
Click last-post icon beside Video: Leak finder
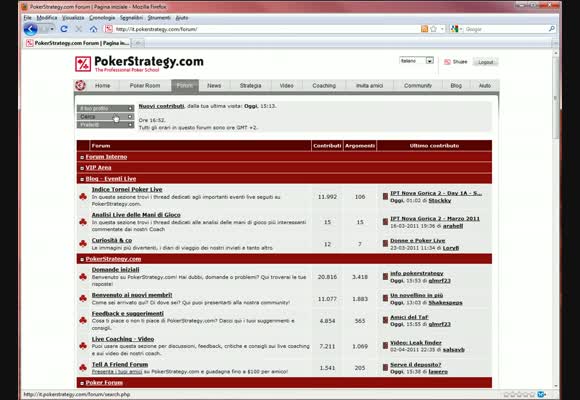[x=385, y=346]
